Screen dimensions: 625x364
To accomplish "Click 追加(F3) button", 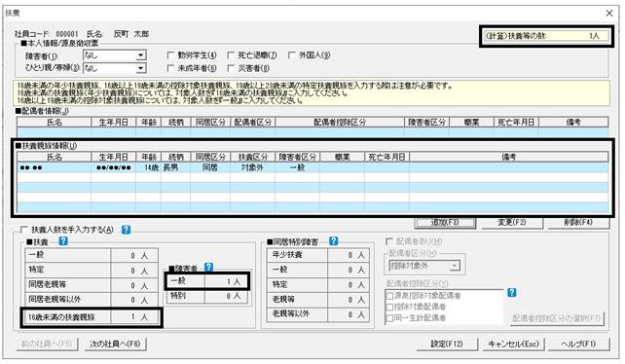I will pos(445,223).
